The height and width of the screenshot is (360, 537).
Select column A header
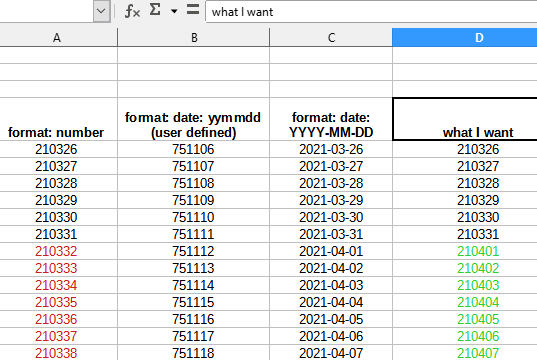(x=57, y=37)
